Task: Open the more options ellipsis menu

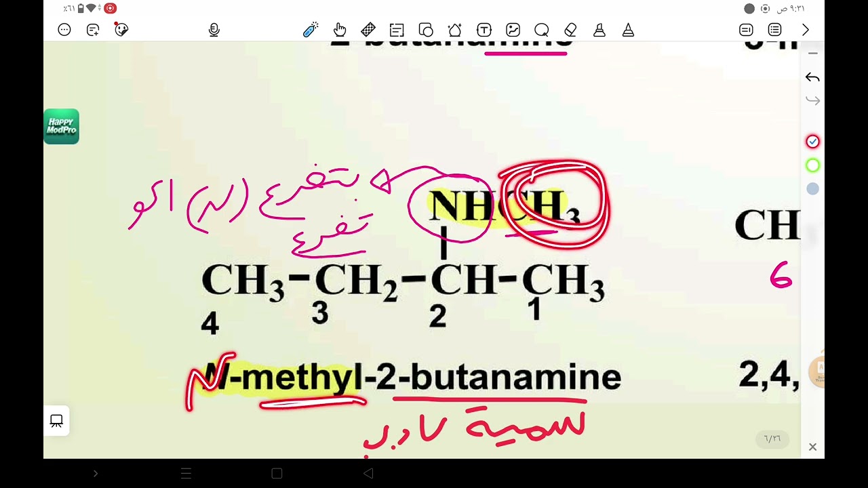Action: pos(64,30)
